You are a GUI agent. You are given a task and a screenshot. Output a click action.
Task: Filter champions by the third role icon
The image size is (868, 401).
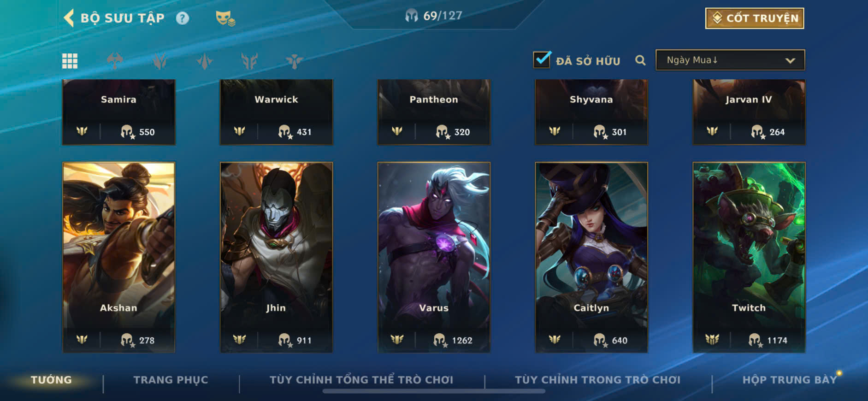[205, 61]
